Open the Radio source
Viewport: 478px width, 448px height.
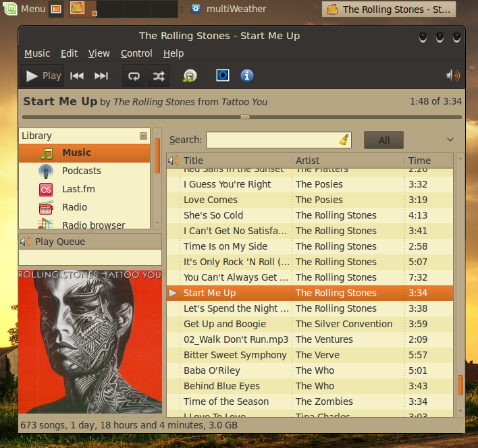pos(84,207)
